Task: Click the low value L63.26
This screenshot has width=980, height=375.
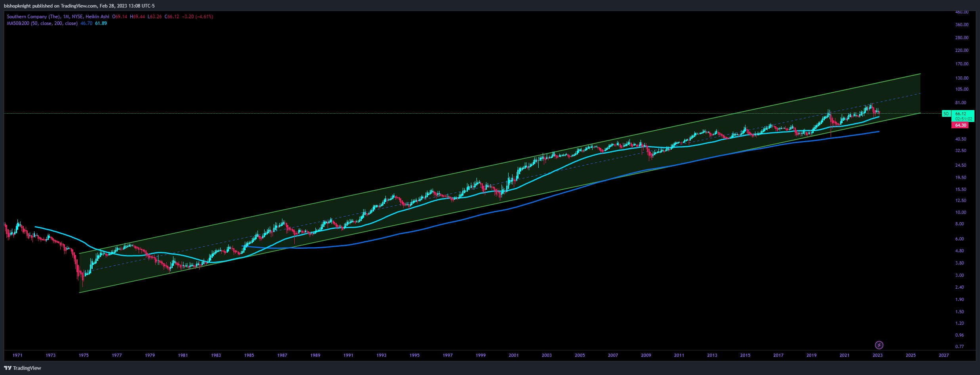Action: coord(154,17)
